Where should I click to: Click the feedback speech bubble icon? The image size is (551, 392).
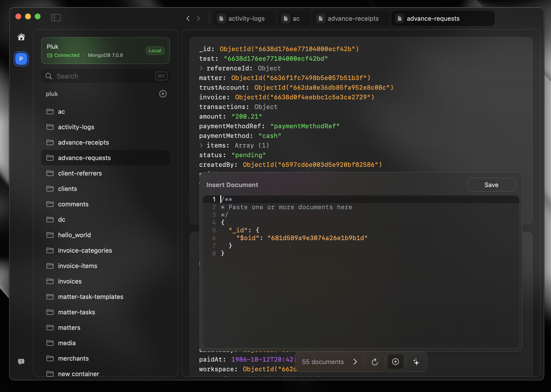click(x=21, y=361)
